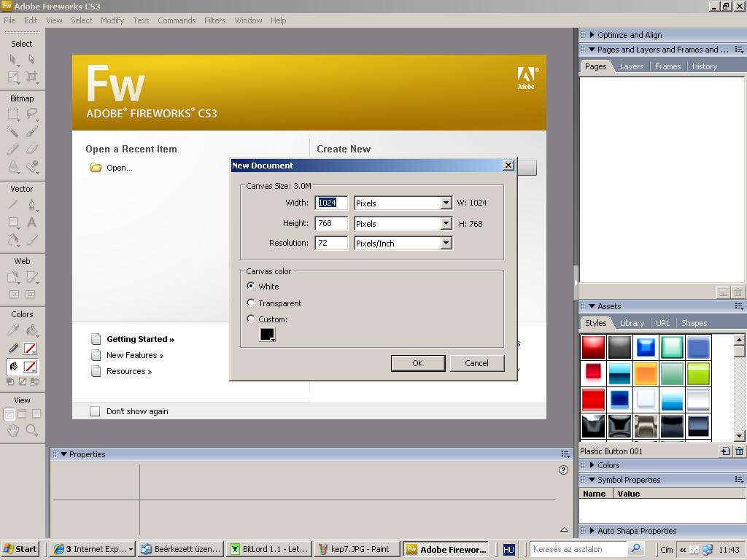The width and height of the screenshot is (747, 560).
Task: Click new style icon in Assets panel
Action: pyautogui.click(x=724, y=451)
